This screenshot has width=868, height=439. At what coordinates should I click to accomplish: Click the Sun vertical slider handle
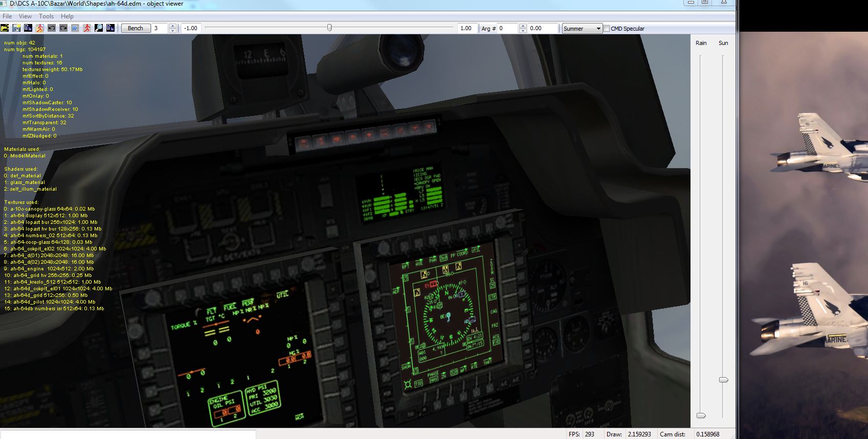(723, 380)
